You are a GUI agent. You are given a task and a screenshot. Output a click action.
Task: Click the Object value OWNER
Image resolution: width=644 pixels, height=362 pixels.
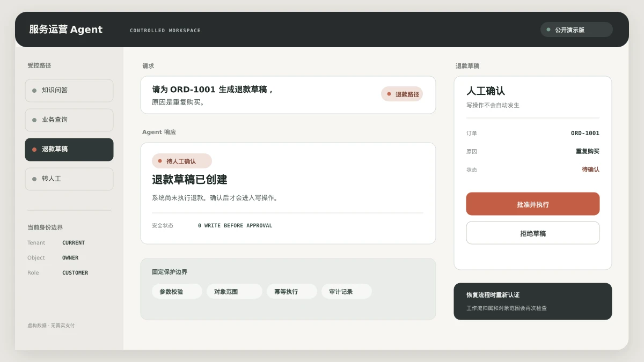click(x=70, y=258)
